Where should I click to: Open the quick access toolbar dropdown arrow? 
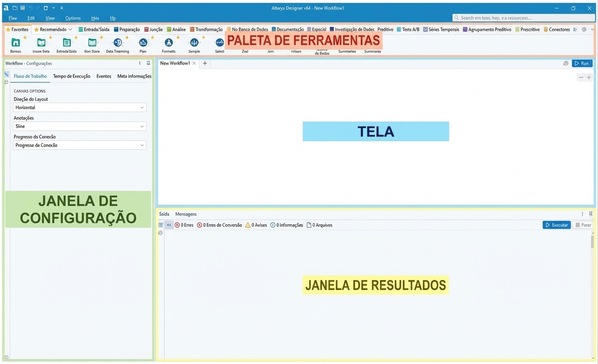[53, 8]
